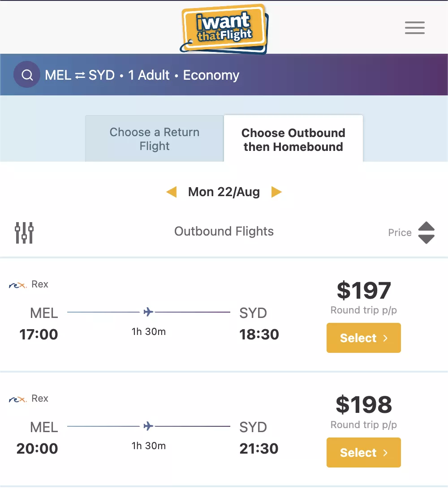Go to next date arrow
Image resolution: width=448 pixels, height=489 pixels.
[276, 192]
